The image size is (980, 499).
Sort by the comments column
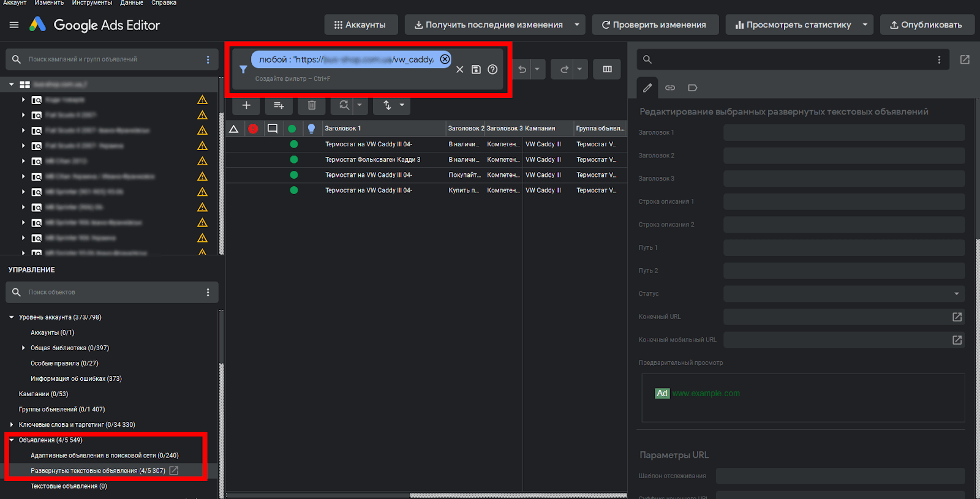[x=273, y=129]
